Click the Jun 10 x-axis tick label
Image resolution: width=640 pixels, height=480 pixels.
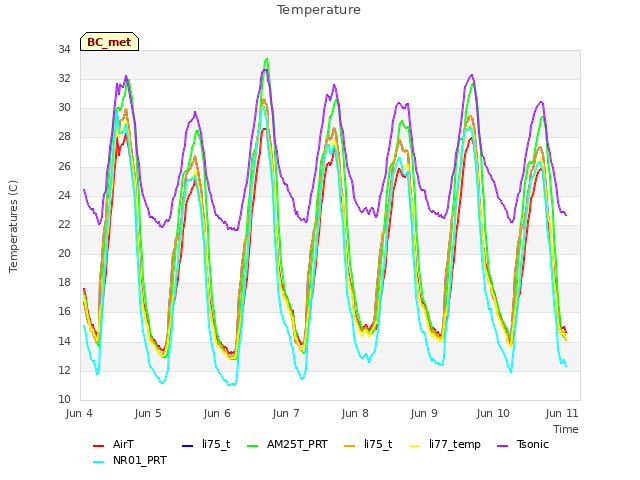click(493, 413)
